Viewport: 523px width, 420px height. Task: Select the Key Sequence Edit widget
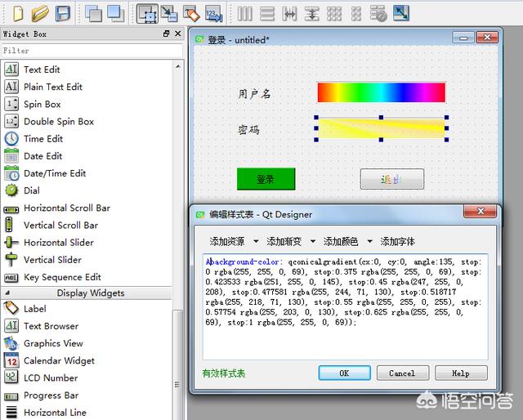pyautogui.click(x=62, y=277)
